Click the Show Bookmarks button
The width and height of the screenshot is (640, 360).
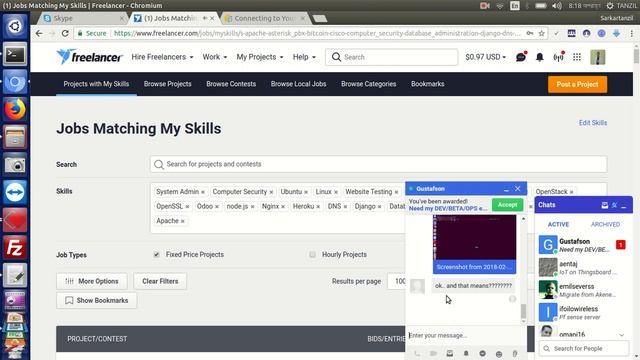(x=97, y=300)
